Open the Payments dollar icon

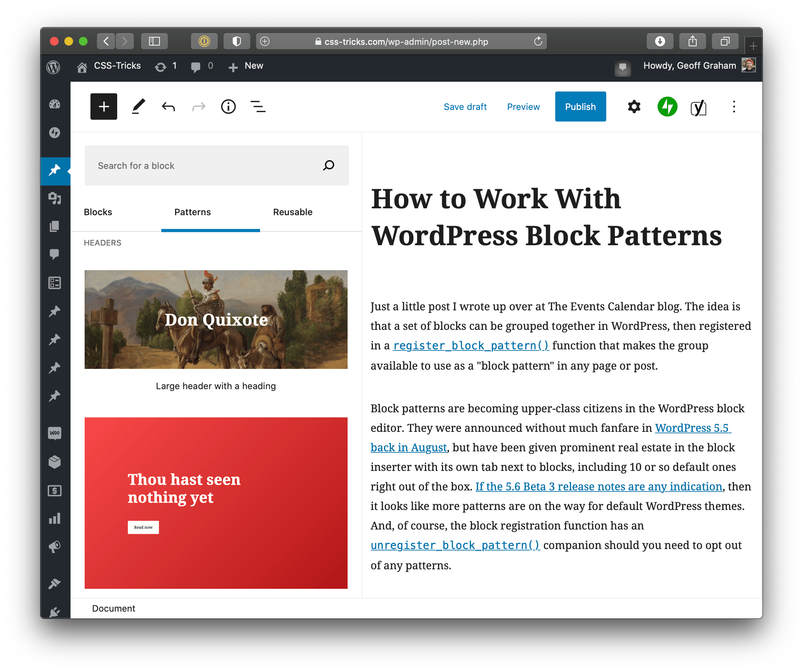(55, 490)
